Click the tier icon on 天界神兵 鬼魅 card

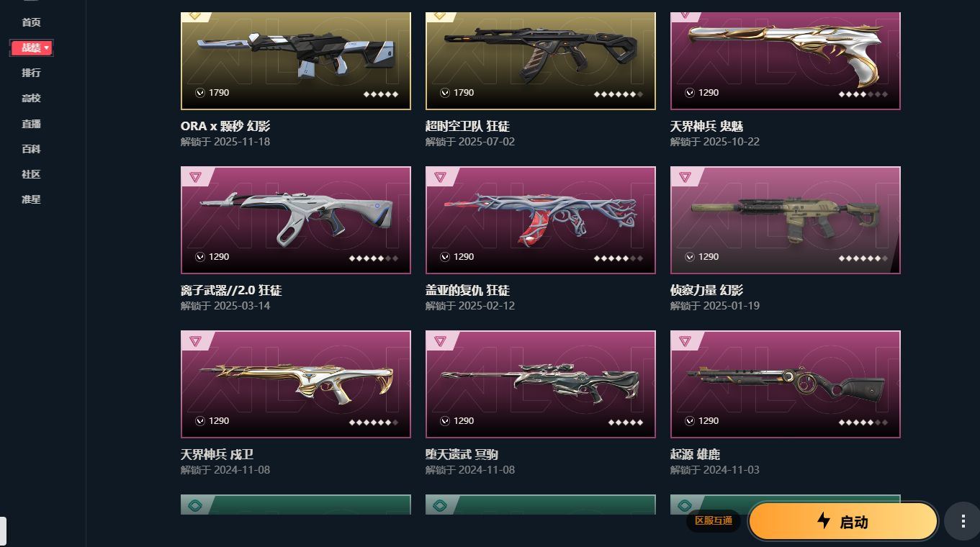pos(685,15)
